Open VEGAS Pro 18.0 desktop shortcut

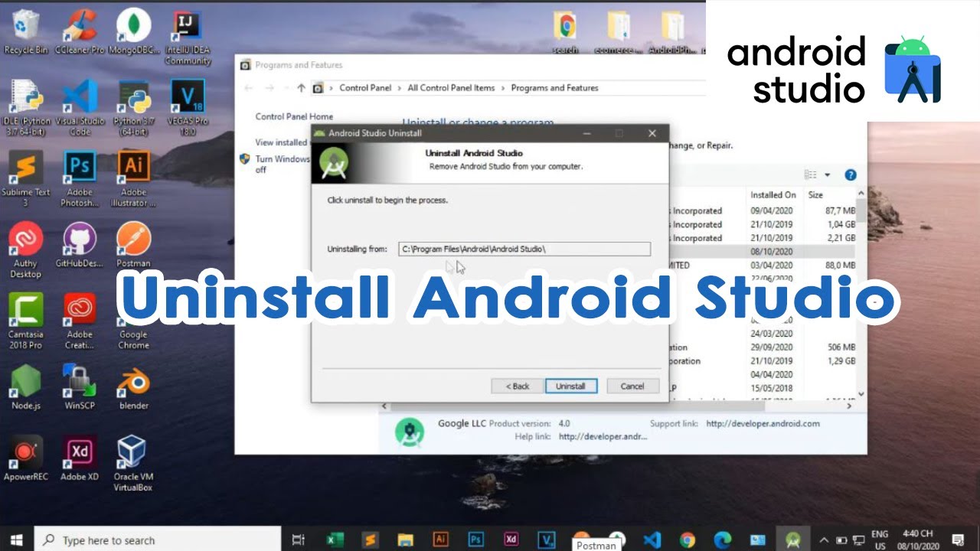tap(188, 108)
